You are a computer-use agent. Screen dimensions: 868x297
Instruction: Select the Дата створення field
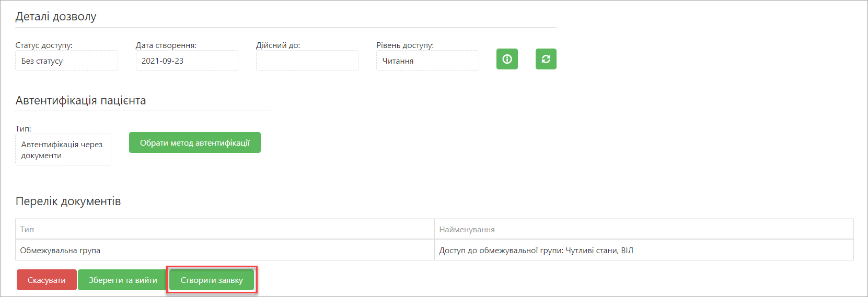pyautogui.click(x=187, y=61)
